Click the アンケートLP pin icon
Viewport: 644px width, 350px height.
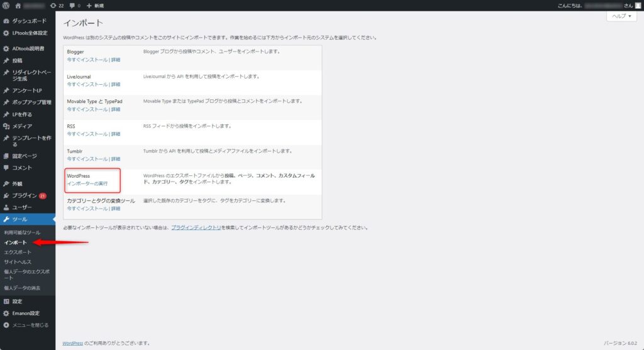point(6,90)
